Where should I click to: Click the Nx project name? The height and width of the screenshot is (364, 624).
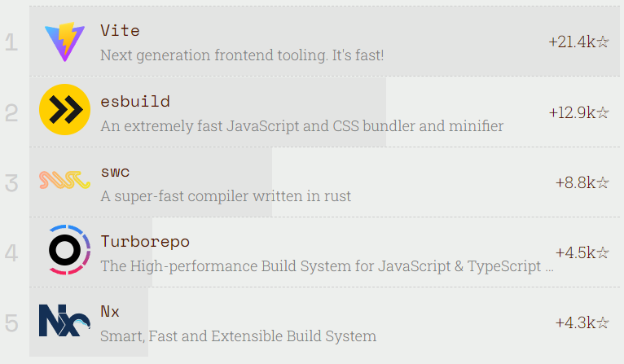pyautogui.click(x=110, y=312)
